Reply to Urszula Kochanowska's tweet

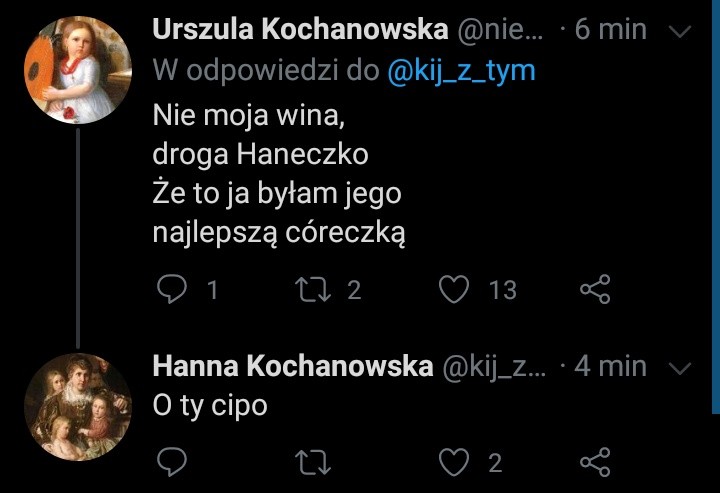click(x=173, y=290)
